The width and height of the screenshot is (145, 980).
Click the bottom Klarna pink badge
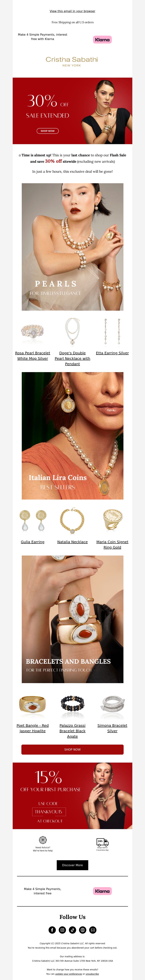tap(102, 891)
